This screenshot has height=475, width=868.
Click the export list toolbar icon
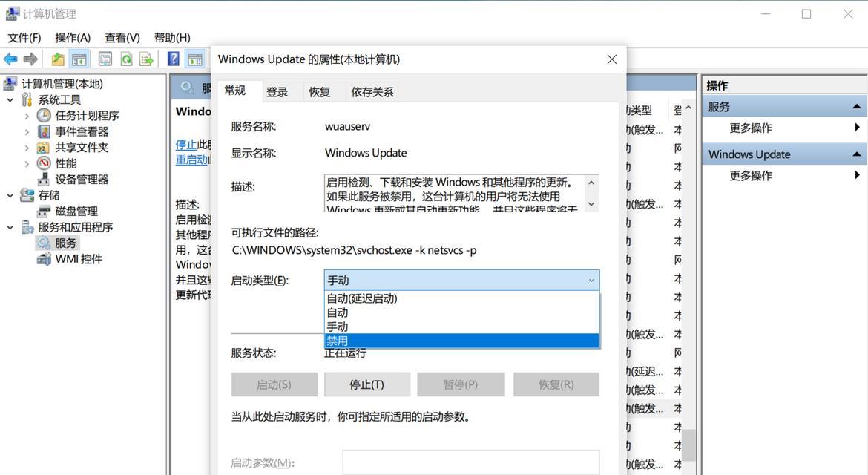click(x=147, y=59)
